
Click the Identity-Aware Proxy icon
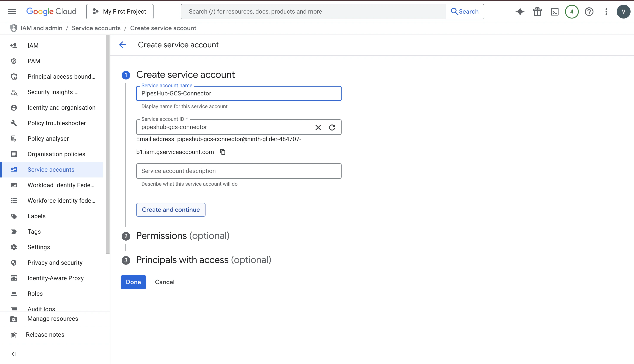tap(14, 278)
